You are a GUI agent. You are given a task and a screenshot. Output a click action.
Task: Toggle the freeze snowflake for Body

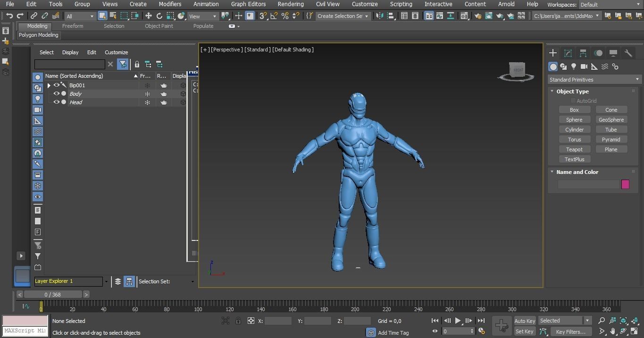point(147,94)
